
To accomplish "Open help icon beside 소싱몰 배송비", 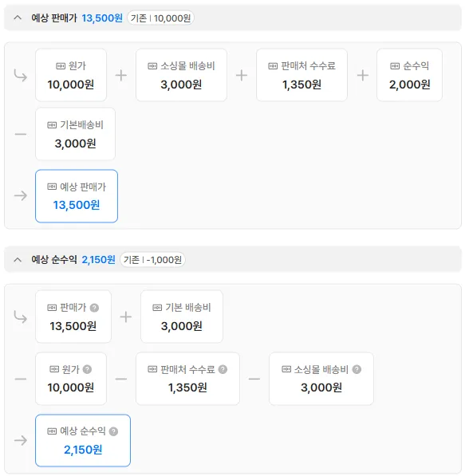I will tap(357, 369).
